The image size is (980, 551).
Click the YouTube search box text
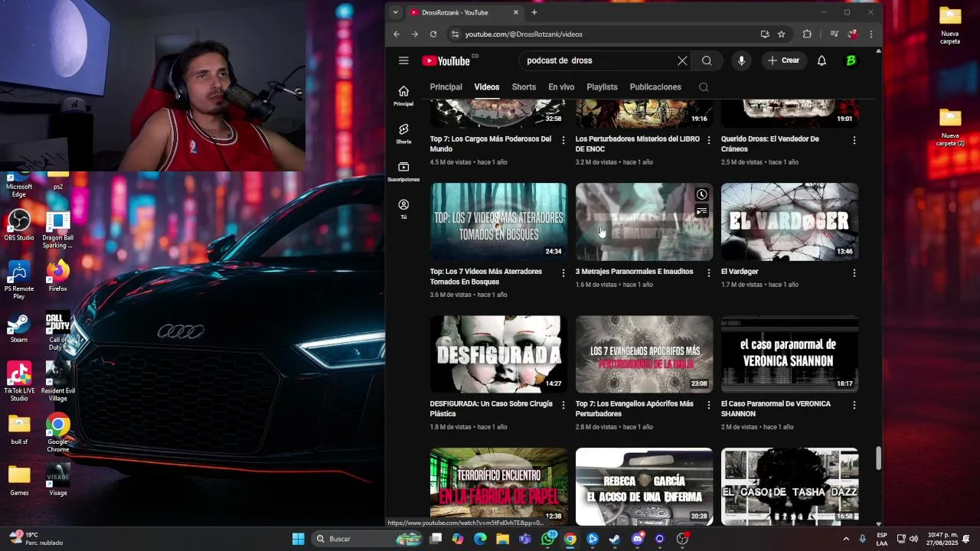point(560,60)
